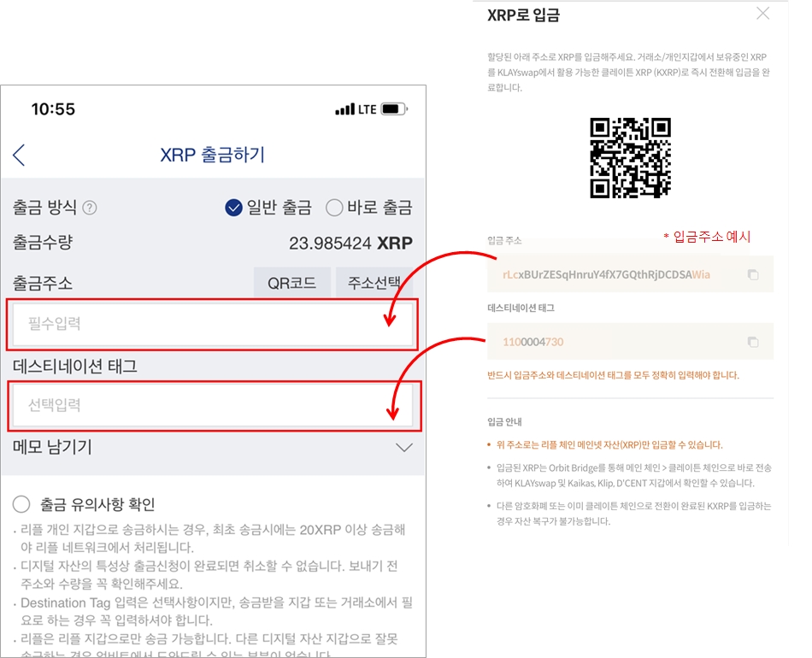Image resolution: width=812 pixels, height=658 pixels.
Task: Tap the signal strength bars icon
Action: point(344,109)
